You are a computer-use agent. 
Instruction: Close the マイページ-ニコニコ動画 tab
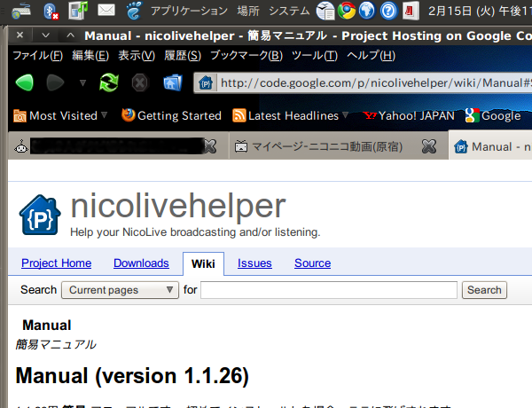coord(429,146)
